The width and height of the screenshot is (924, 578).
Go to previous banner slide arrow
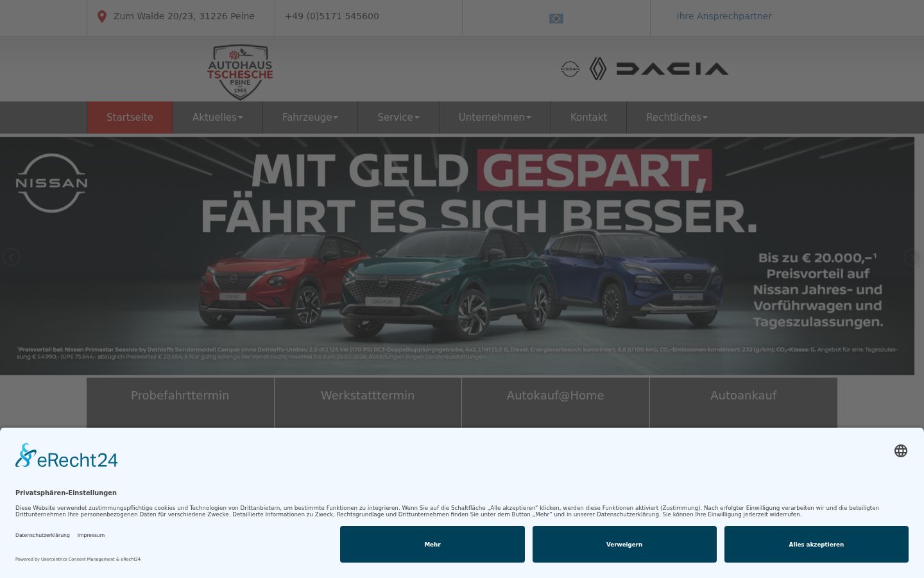point(11,258)
